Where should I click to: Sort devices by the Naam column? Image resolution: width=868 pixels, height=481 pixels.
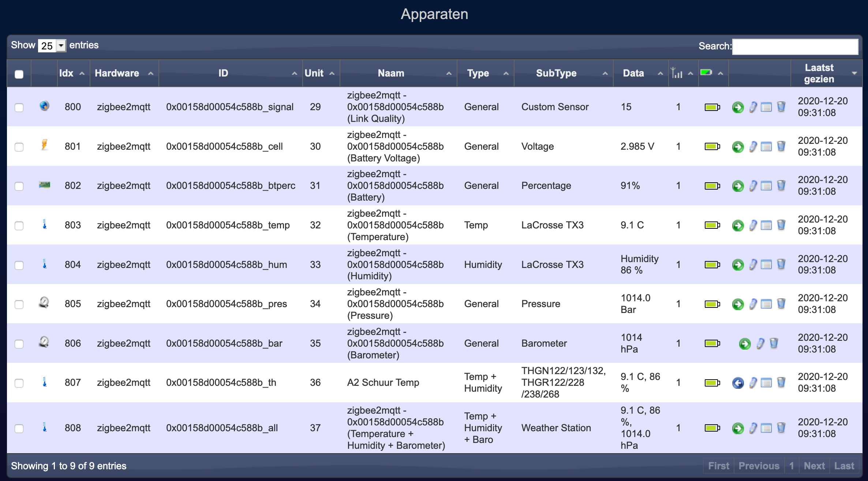(x=391, y=73)
